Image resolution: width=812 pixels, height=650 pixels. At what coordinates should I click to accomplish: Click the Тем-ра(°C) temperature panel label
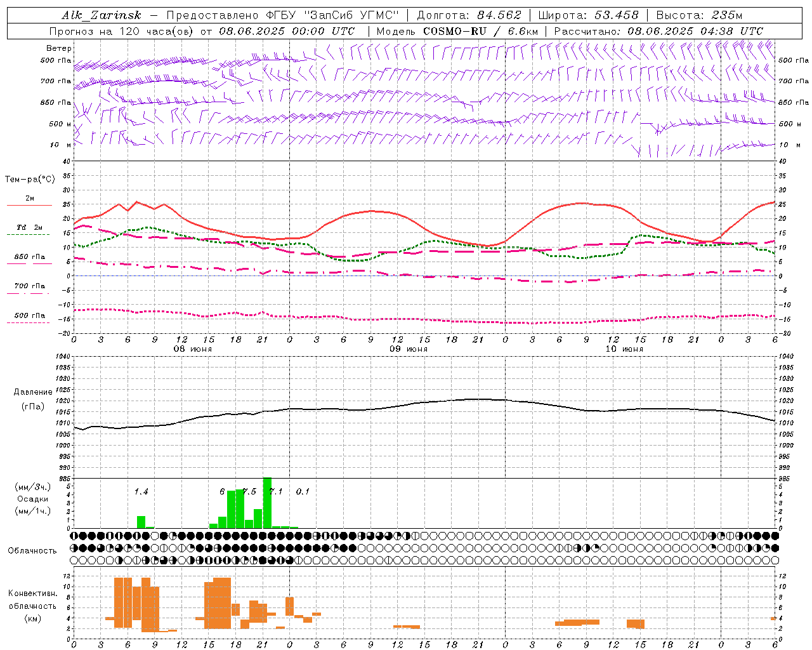(x=30, y=180)
